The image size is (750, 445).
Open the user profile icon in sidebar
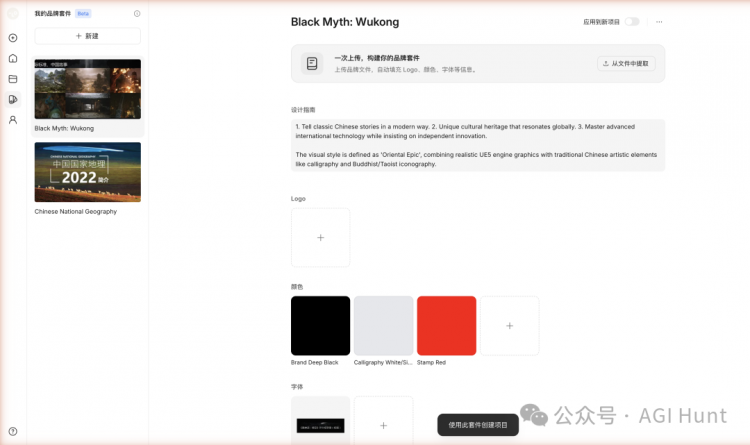pos(13,120)
